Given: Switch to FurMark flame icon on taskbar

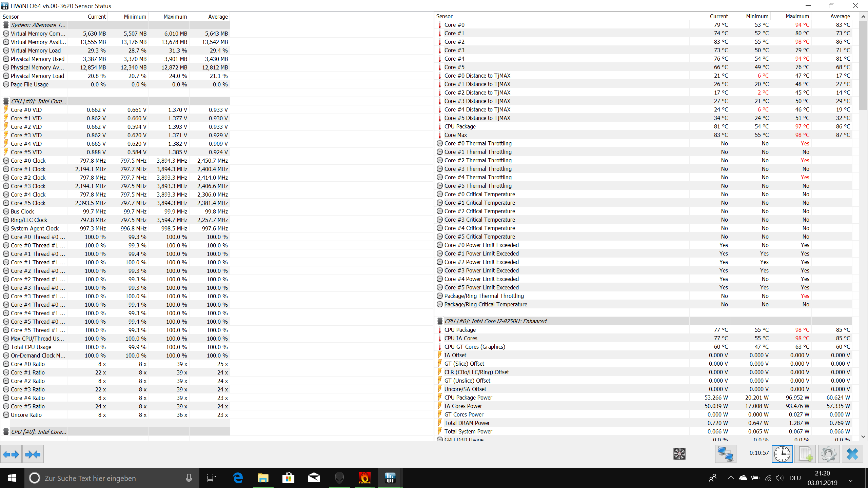Looking at the screenshot, I should (365, 478).
